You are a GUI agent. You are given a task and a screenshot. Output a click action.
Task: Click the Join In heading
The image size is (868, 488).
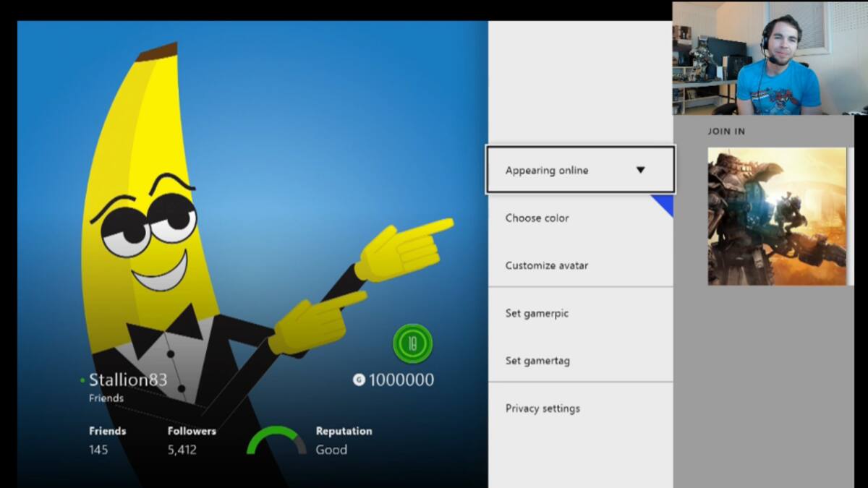726,132
